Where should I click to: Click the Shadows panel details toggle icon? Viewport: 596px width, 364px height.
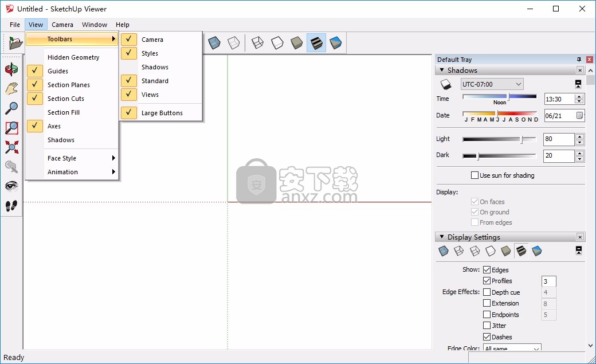click(x=578, y=84)
